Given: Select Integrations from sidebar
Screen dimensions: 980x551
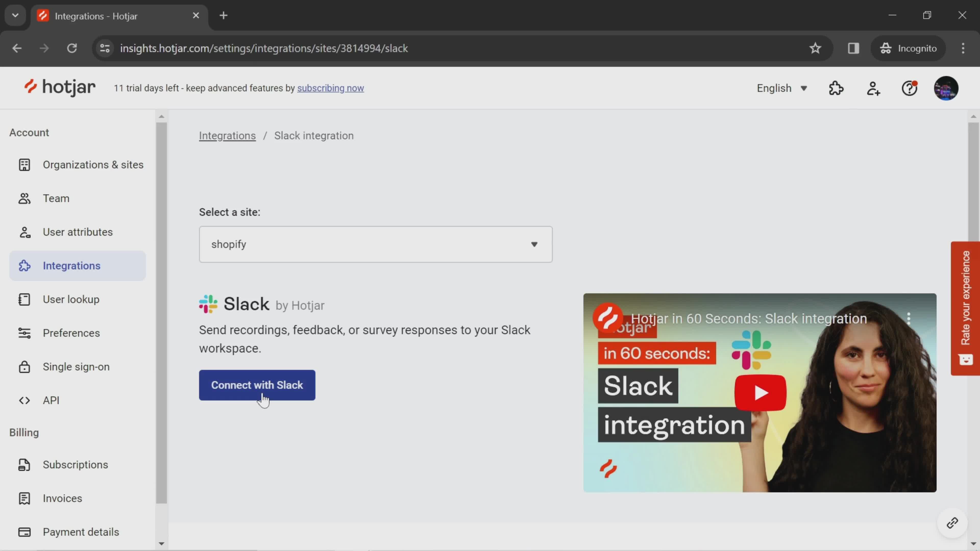Looking at the screenshot, I should coord(71,265).
